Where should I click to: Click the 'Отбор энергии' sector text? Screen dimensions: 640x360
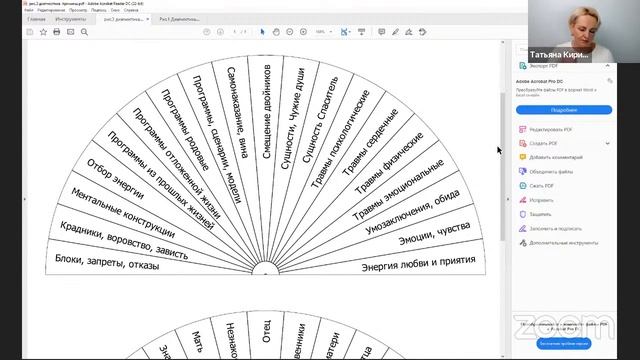tap(115, 179)
